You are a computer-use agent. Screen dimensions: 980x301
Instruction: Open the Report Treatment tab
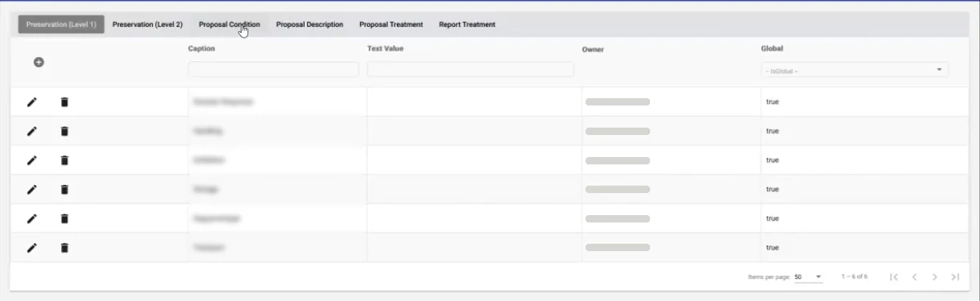(467, 25)
